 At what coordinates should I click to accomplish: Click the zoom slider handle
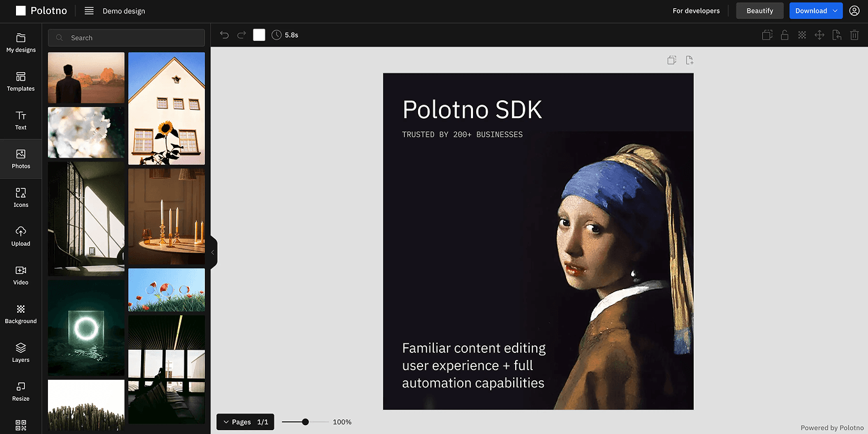[x=306, y=422]
